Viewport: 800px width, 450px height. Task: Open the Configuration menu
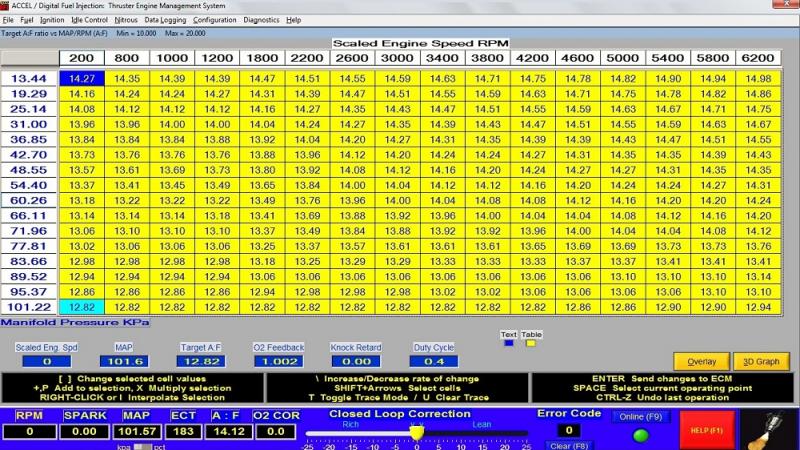pyautogui.click(x=214, y=20)
